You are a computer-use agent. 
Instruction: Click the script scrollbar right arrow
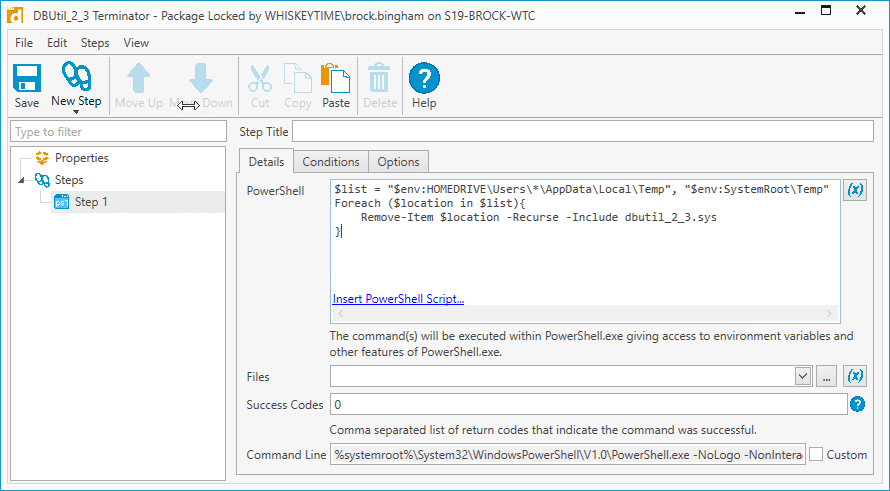point(829,313)
